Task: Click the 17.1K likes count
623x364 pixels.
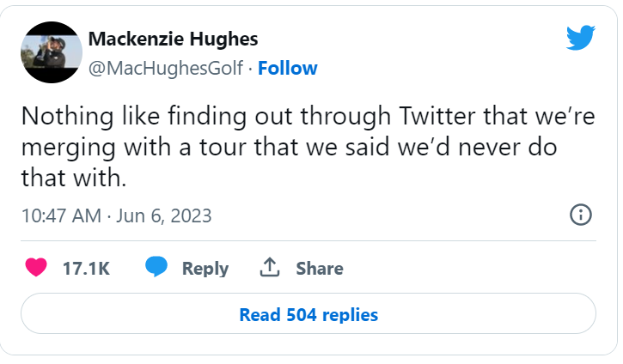Action: [x=86, y=269]
